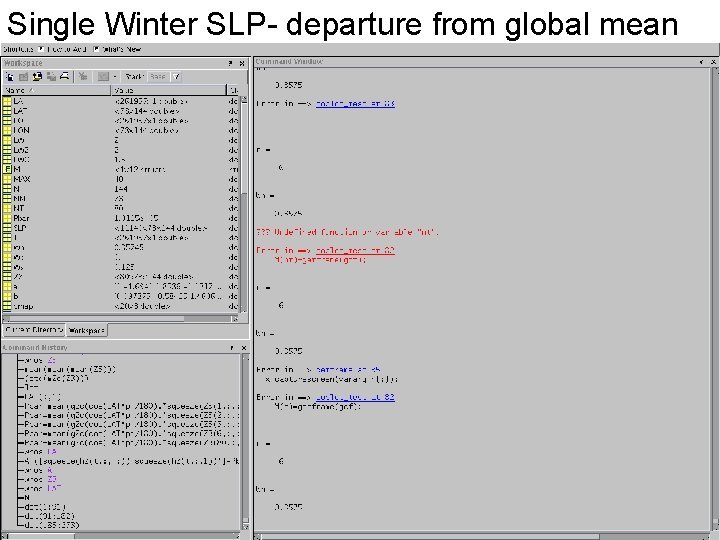Screen dimensions: 720x540
Task: Close the Command History panel
Action: coord(243,348)
